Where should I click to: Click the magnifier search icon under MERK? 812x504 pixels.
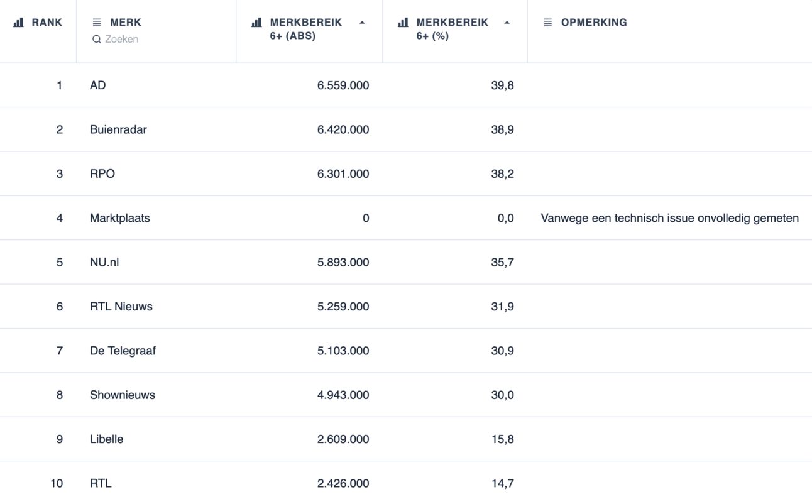pos(97,40)
